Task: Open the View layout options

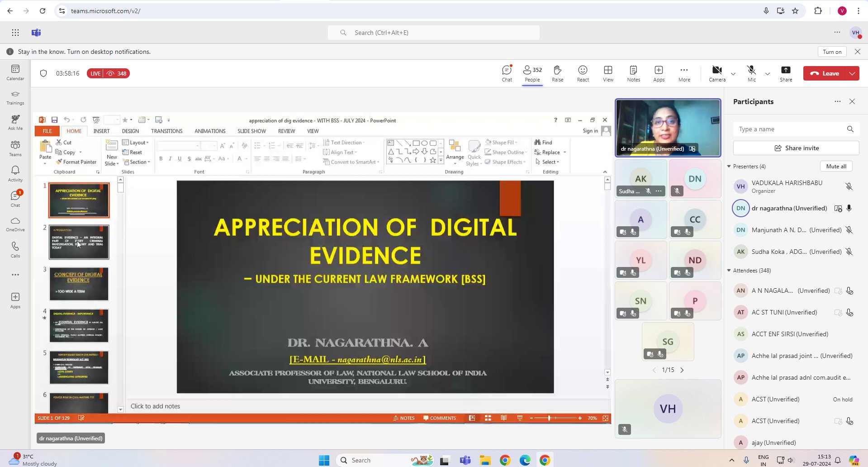Action: [x=608, y=73]
